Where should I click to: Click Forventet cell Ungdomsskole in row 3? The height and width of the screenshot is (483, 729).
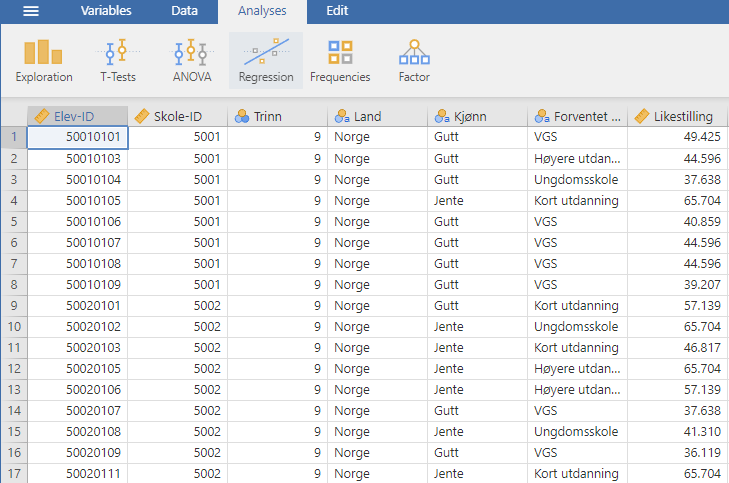tap(577, 180)
